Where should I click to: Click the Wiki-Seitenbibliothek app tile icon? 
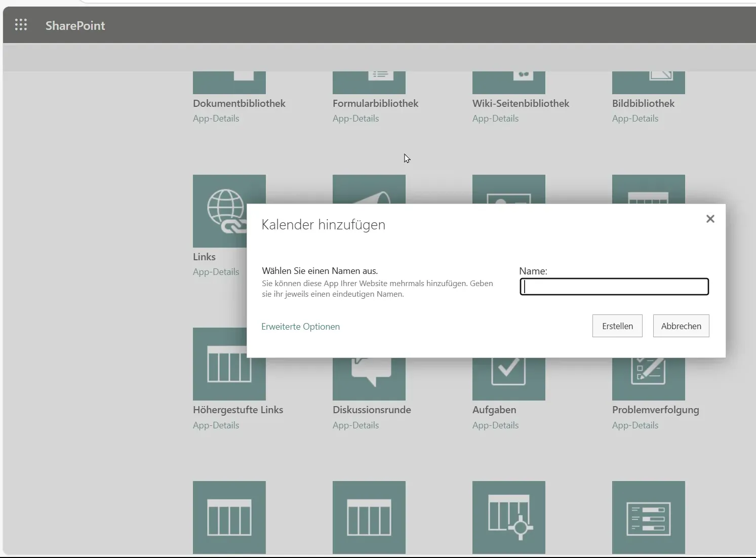click(x=509, y=83)
